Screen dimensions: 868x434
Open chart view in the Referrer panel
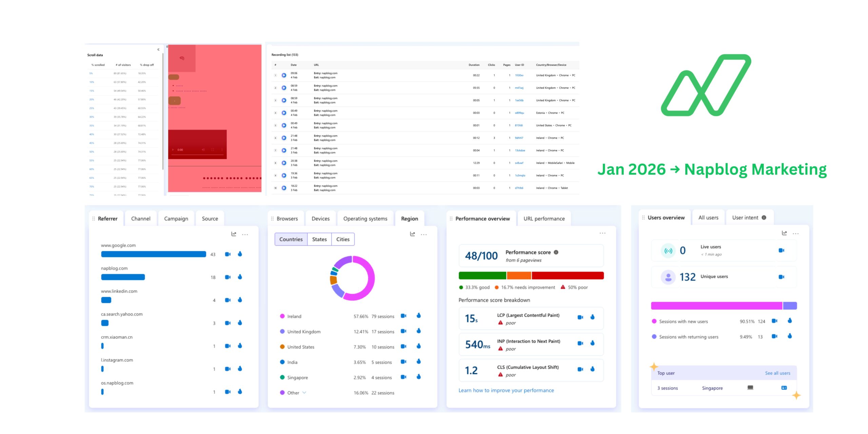(x=233, y=234)
